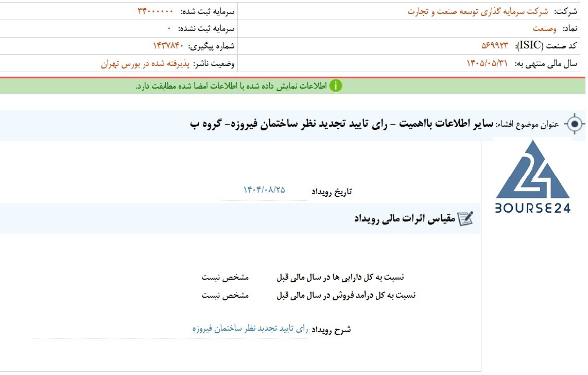Click the event date field ۱۴۰۴/۰۸/۲۵
588x375 pixels.
click(x=264, y=190)
